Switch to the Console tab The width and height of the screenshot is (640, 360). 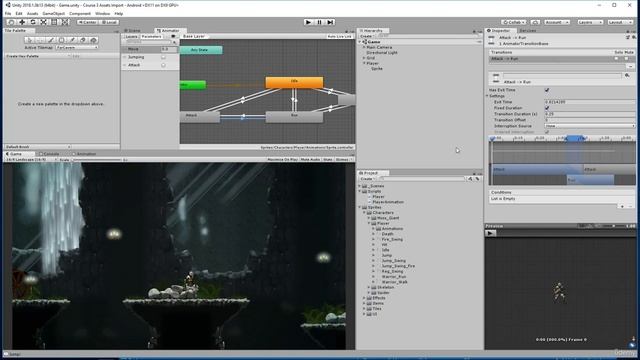coord(49,154)
